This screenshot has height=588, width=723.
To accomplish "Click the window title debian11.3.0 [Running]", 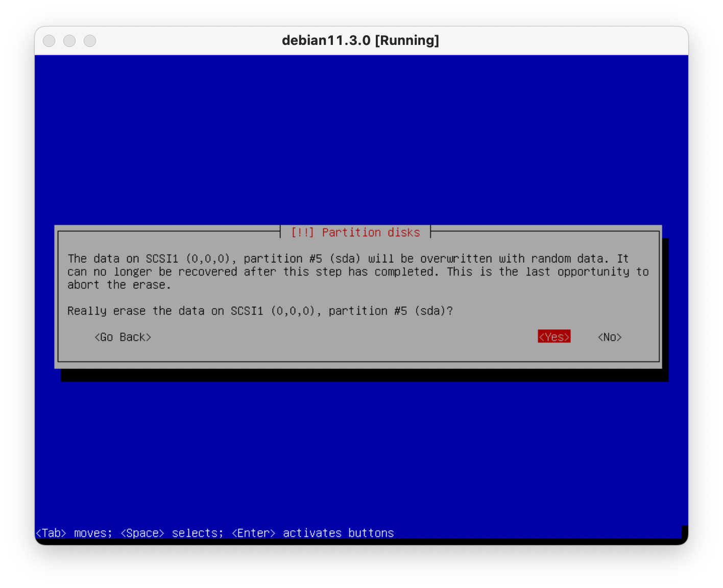I will point(360,40).
